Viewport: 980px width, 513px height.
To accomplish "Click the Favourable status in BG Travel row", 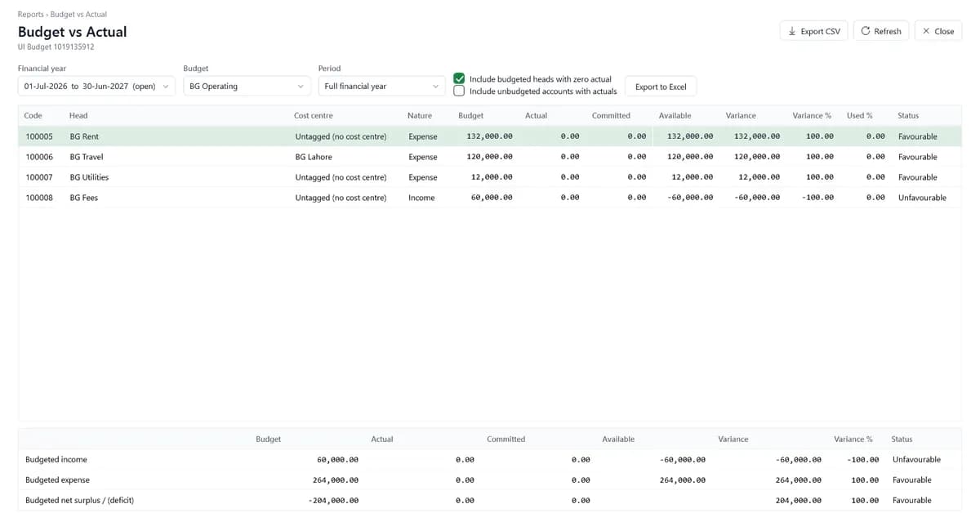I will (x=918, y=157).
